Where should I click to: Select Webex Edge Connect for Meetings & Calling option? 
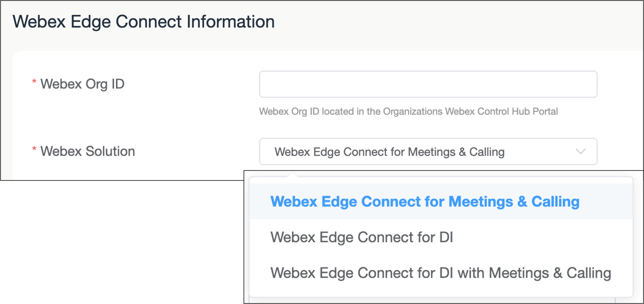425,202
